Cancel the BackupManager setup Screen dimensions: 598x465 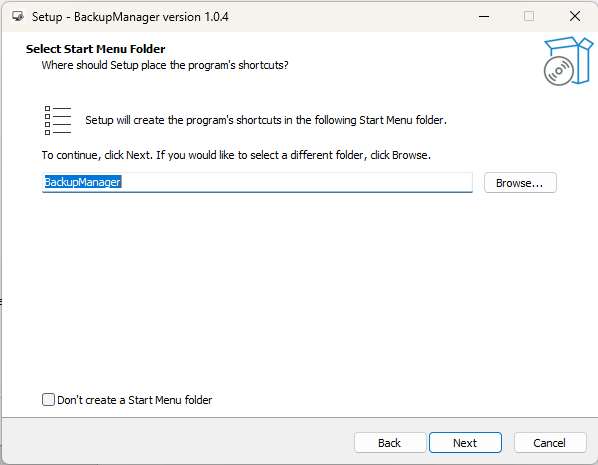550,442
